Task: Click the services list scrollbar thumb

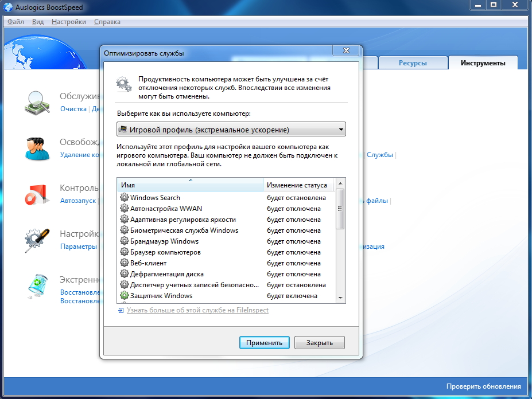Action: [340, 209]
